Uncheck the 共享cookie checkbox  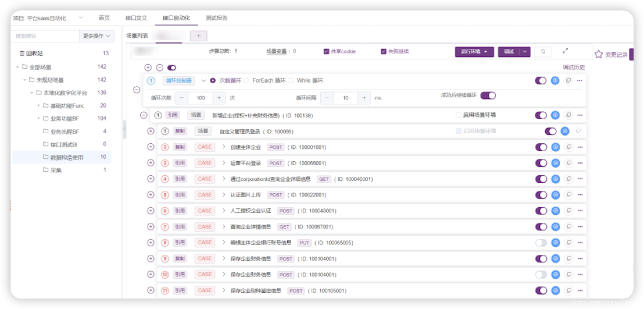click(326, 51)
